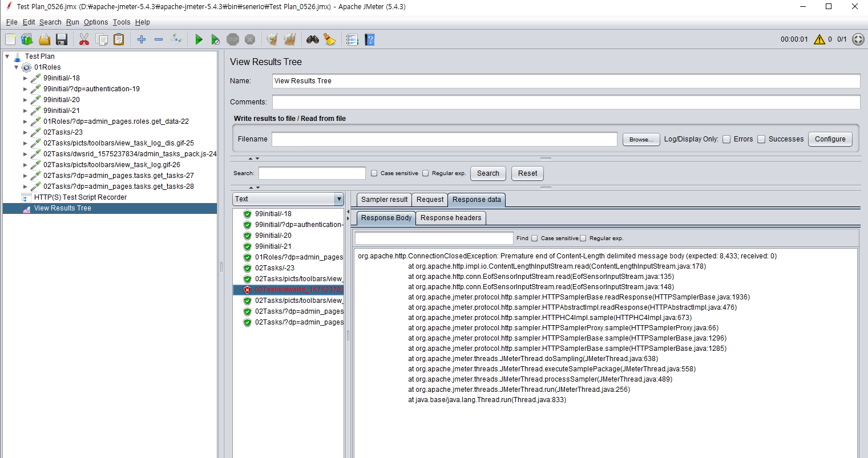
Task: Select the 02Tasks/-23 result in the results list
Action: (274, 268)
